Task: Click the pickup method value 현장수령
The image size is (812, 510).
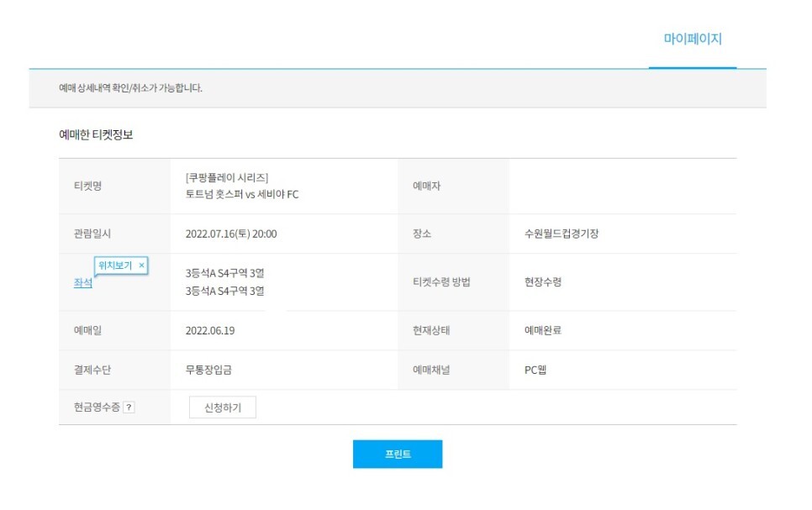Action: point(543,282)
